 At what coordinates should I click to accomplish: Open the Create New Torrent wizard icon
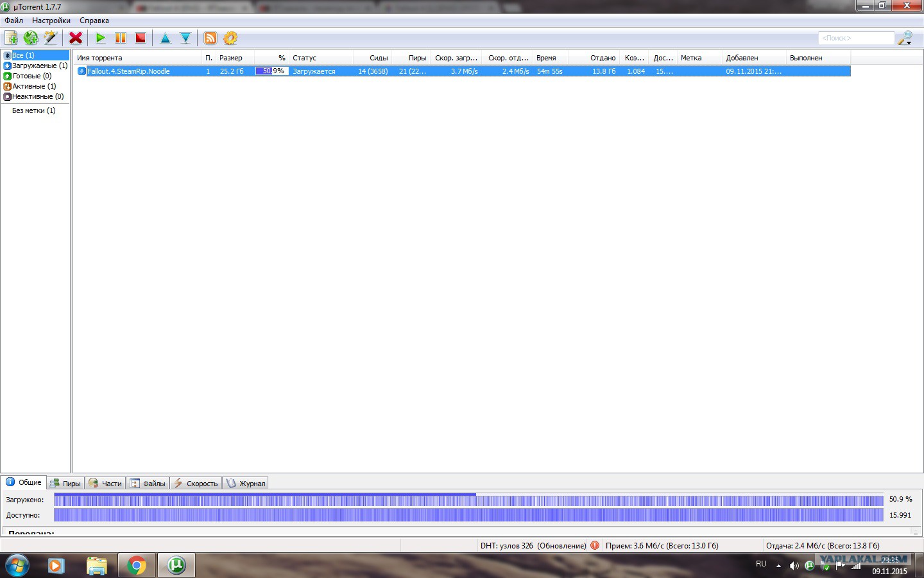(50, 38)
